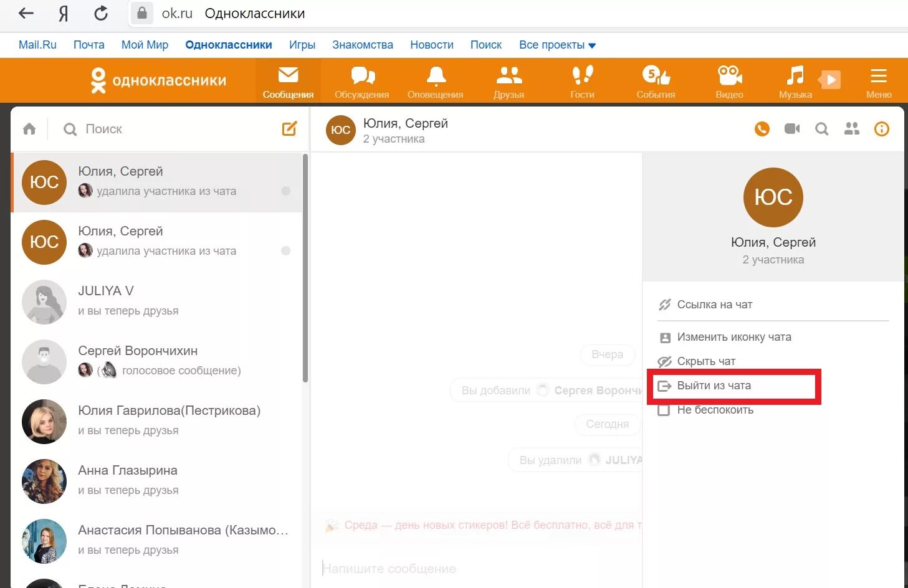Click the chat list scrollbar
Screen dimensions: 908x588
tap(305, 268)
